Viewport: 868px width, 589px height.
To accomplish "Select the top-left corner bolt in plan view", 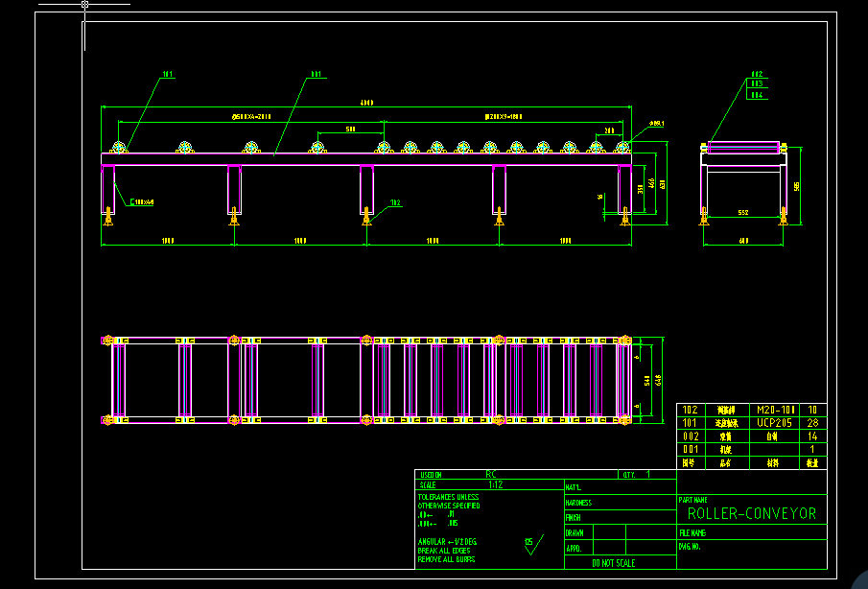I will tap(107, 340).
